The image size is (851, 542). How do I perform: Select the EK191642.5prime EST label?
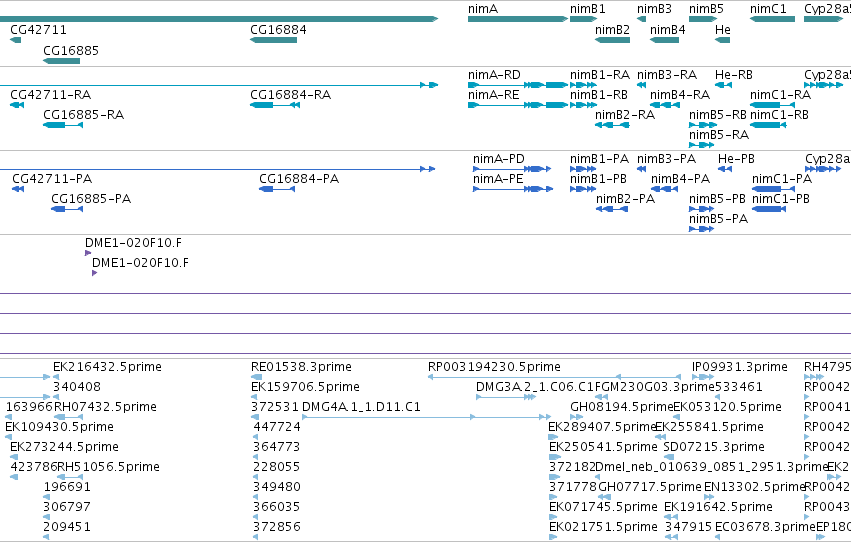pos(718,507)
